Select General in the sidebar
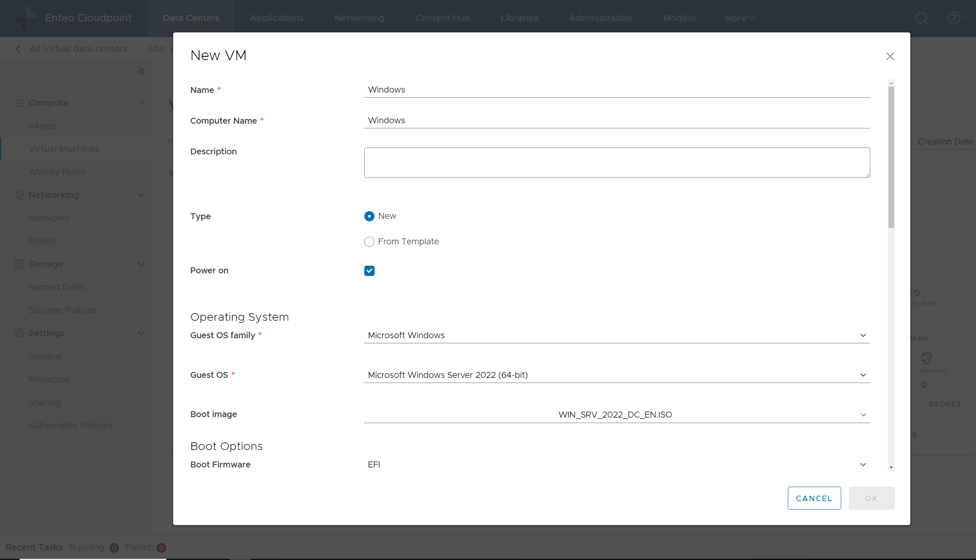Image resolution: width=976 pixels, height=560 pixels. 45,356
